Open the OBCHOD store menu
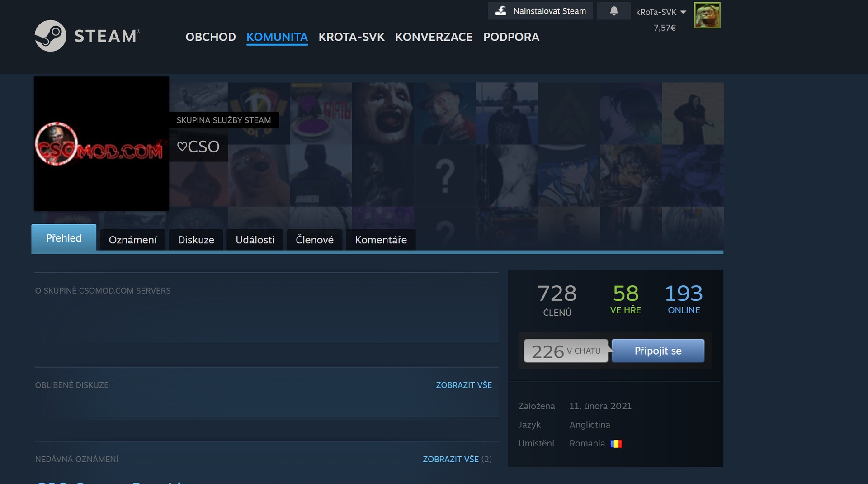 (x=210, y=37)
